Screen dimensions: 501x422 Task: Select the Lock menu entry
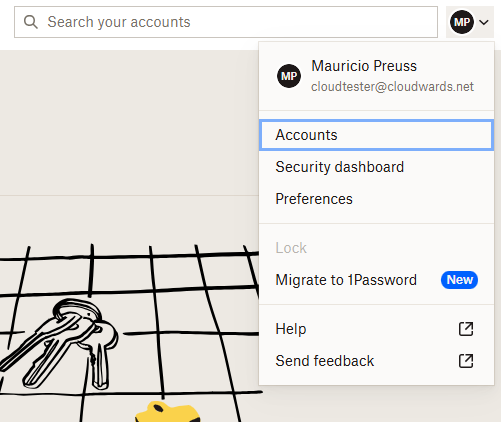coord(376,248)
